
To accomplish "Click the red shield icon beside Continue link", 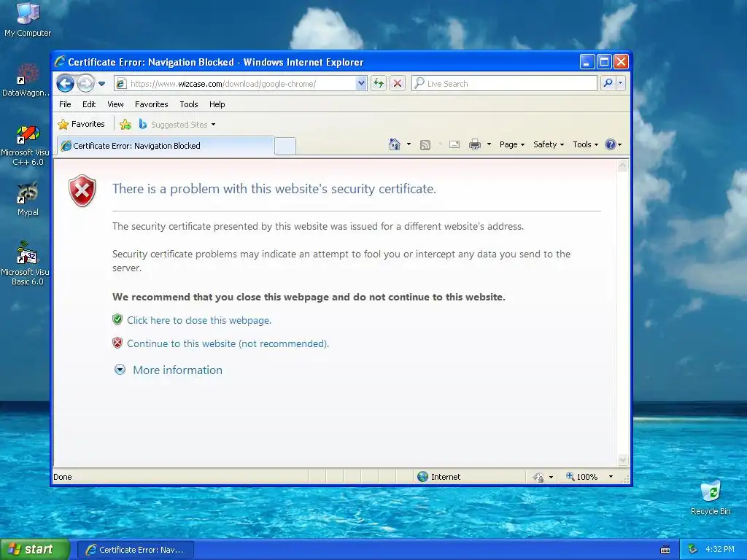I will [x=117, y=343].
